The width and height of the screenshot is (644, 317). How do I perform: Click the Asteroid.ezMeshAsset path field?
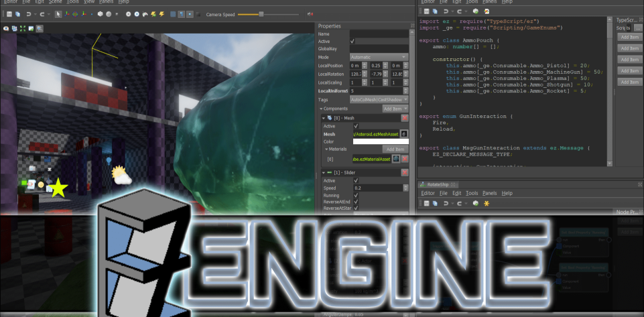tap(376, 134)
